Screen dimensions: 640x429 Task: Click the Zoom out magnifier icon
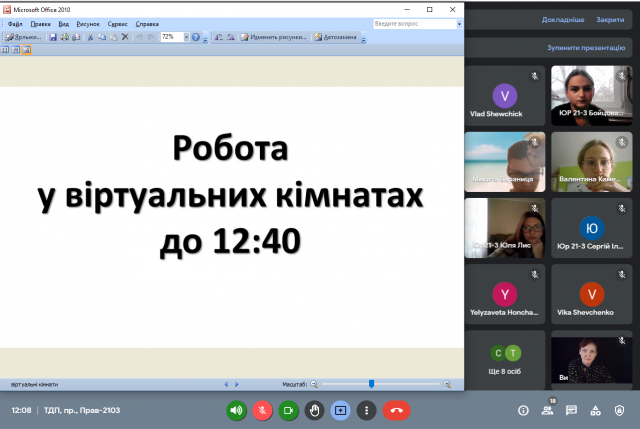(314, 384)
